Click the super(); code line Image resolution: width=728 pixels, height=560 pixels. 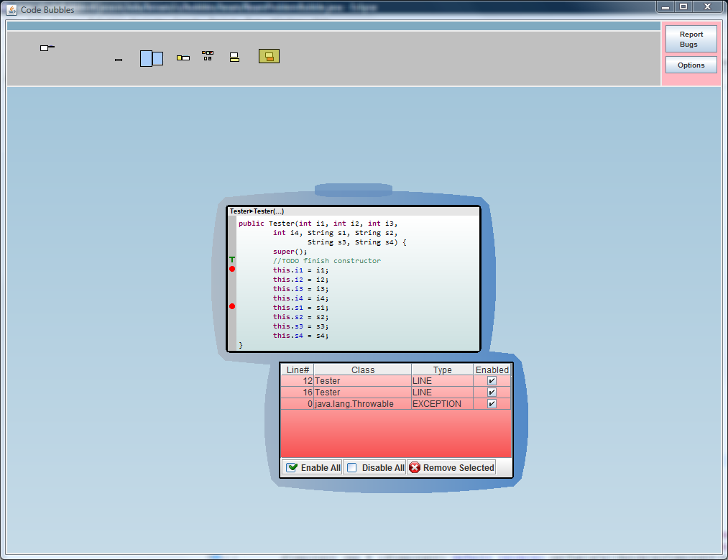click(x=290, y=252)
